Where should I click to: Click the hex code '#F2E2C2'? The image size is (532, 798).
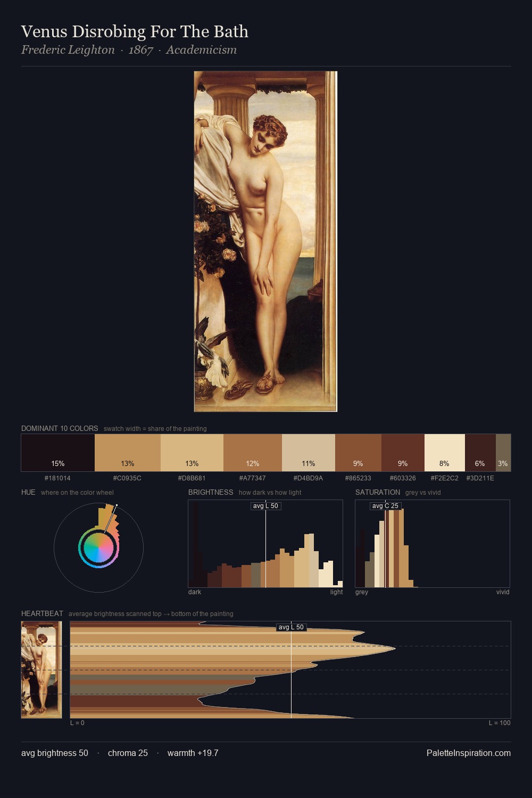444,478
